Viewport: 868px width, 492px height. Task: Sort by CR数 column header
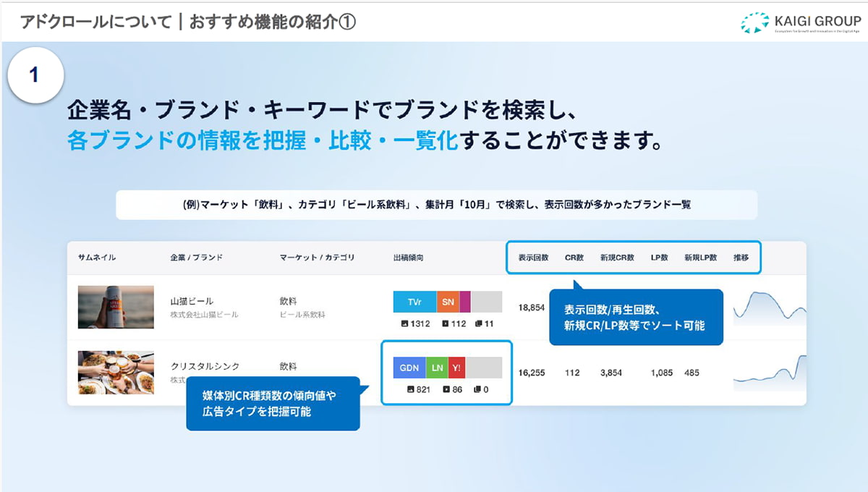point(574,258)
